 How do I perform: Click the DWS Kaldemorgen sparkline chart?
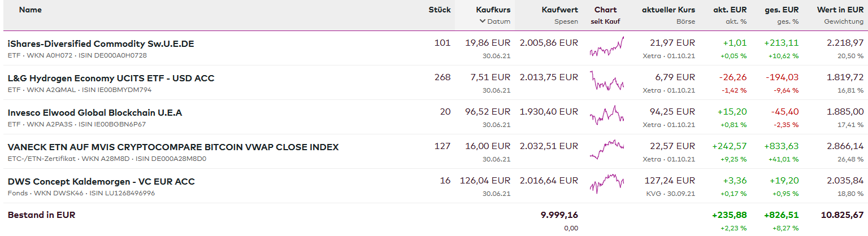click(606, 185)
